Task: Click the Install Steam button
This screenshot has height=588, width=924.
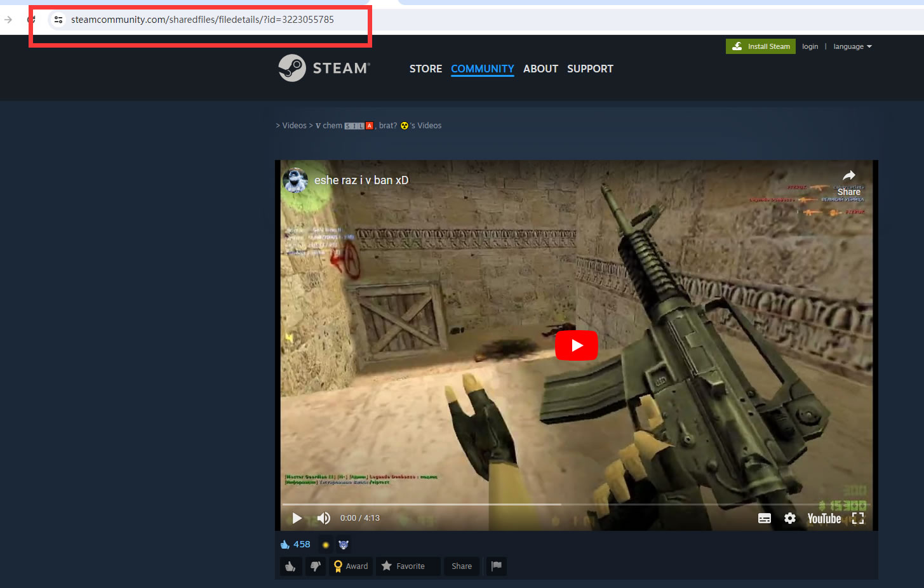Action: (761, 46)
